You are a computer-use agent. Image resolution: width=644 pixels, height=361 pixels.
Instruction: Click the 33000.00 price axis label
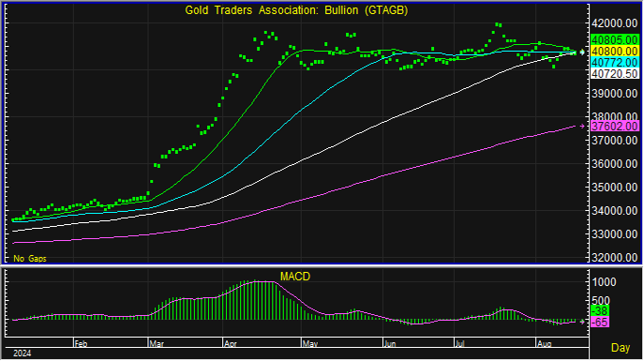click(x=614, y=234)
